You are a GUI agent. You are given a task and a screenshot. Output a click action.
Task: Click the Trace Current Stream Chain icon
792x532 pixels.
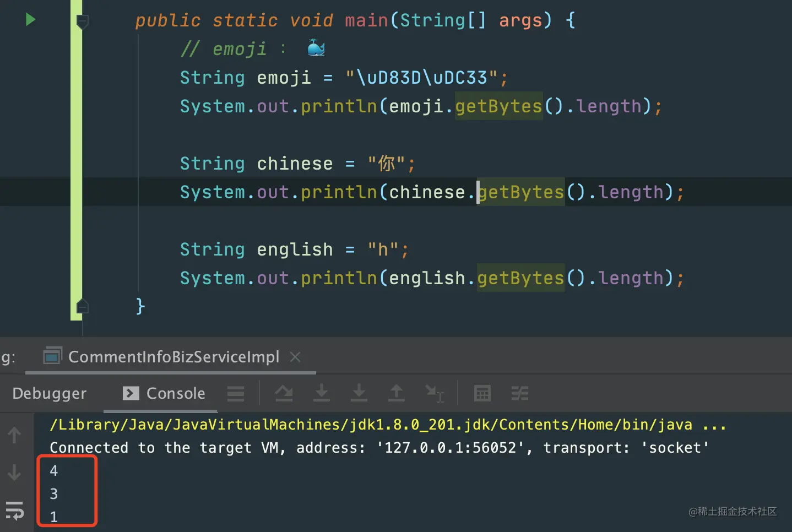tap(519, 393)
